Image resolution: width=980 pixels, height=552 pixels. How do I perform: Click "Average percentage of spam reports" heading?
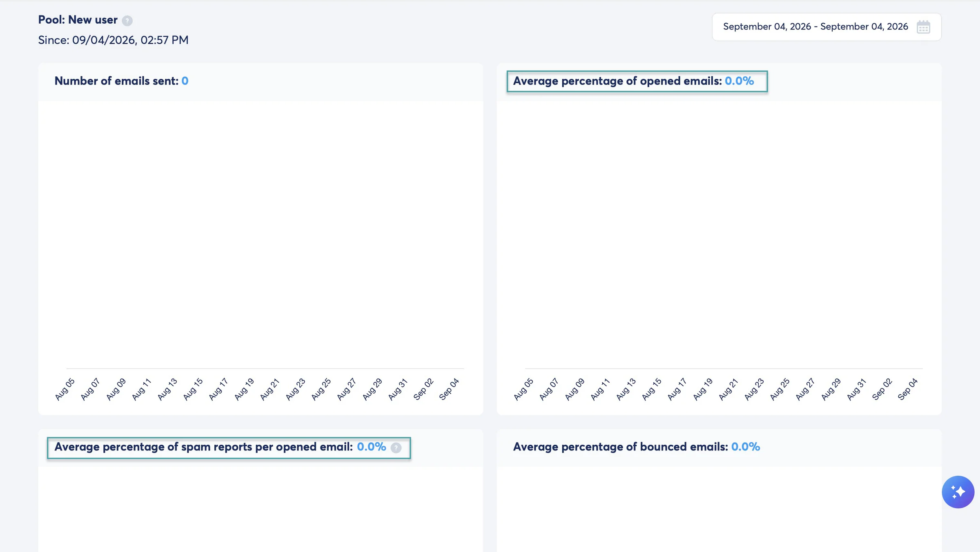tap(203, 447)
